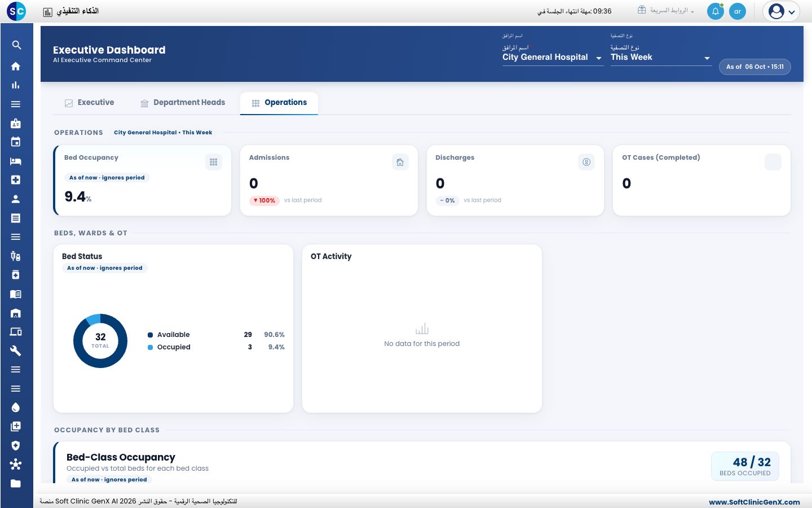
Task: Click the SC logo in the top bar
Action: [x=17, y=11]
